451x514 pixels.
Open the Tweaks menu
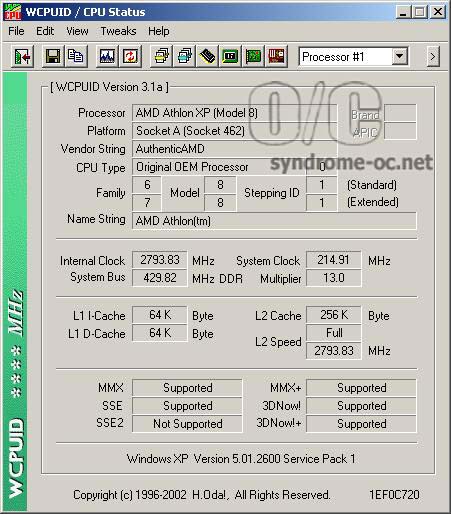(x=118, y=31)
